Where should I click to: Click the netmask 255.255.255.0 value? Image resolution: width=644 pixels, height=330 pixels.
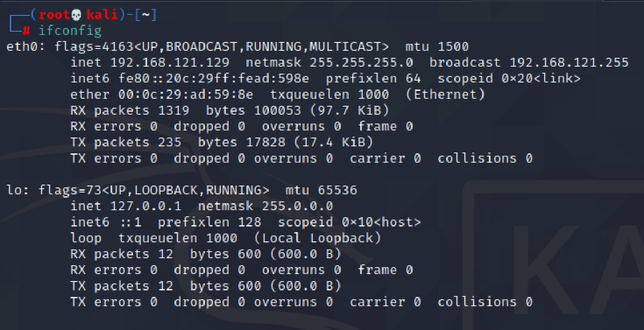click(362, 62)
